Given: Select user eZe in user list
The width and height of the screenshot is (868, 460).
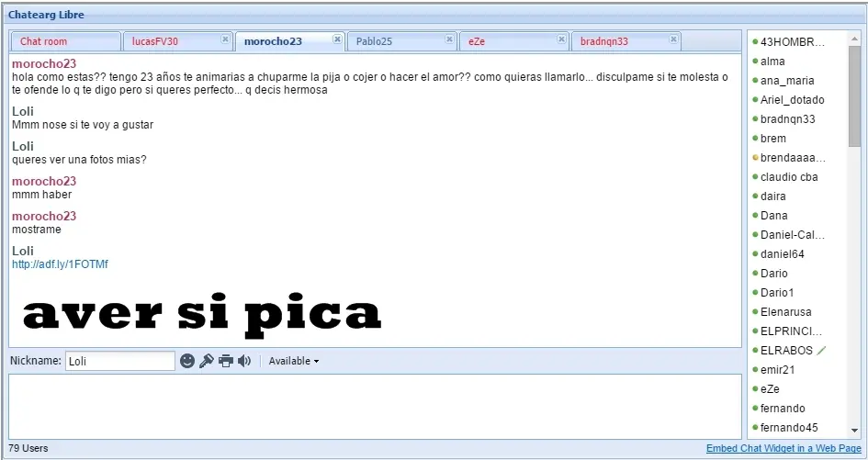Looking at the screenshot, I should click(x=770, y=389).
